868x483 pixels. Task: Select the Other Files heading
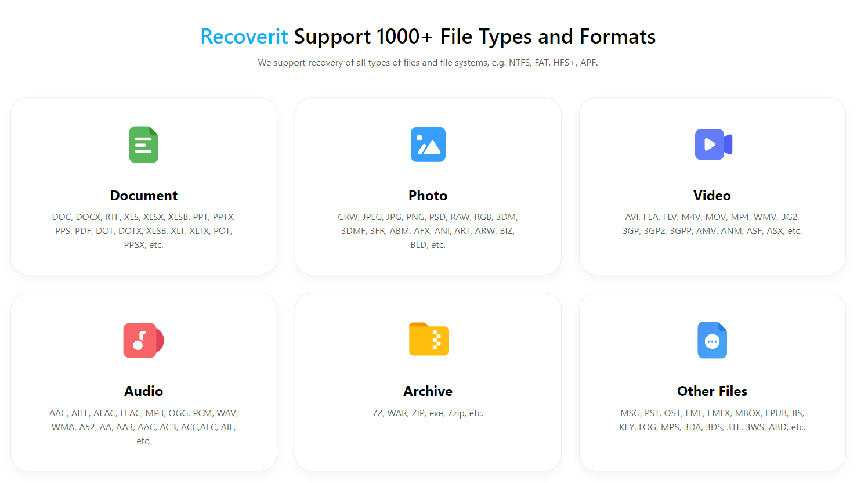(712, 391)
